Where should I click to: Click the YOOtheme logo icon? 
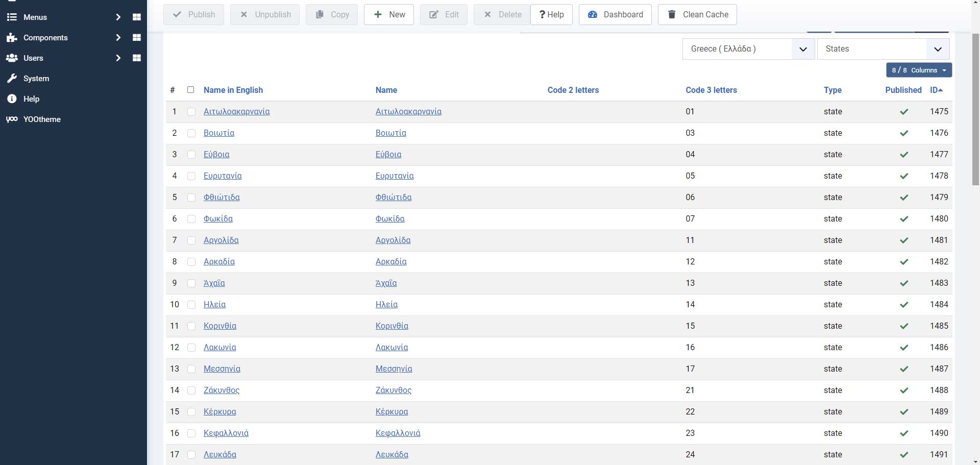point(12,119)
